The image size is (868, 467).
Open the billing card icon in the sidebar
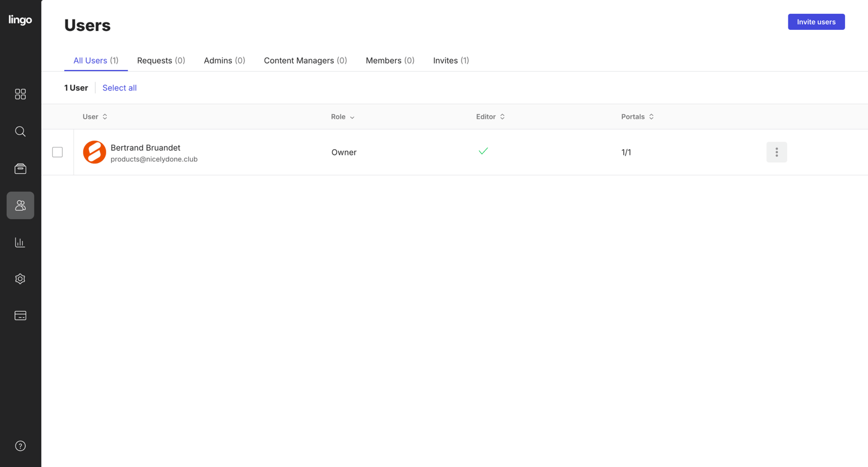pyautogui.click(x=20, y=316)
